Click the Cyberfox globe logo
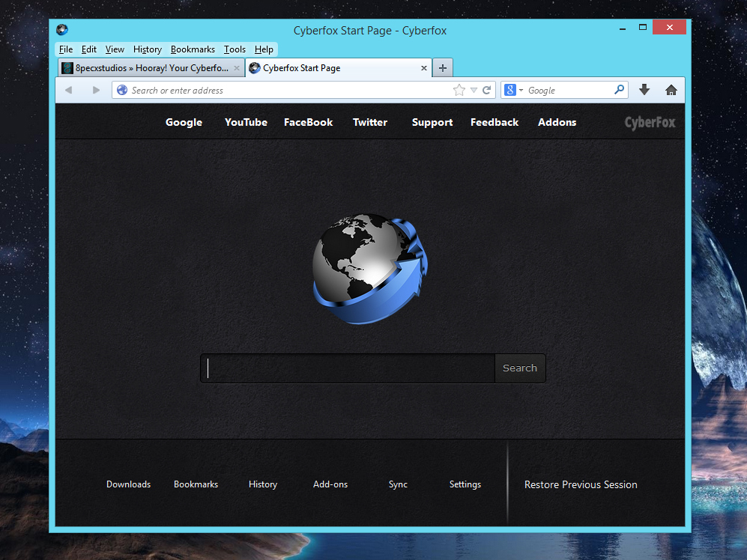This screenshot has width=747, height=560. (369, 270)
